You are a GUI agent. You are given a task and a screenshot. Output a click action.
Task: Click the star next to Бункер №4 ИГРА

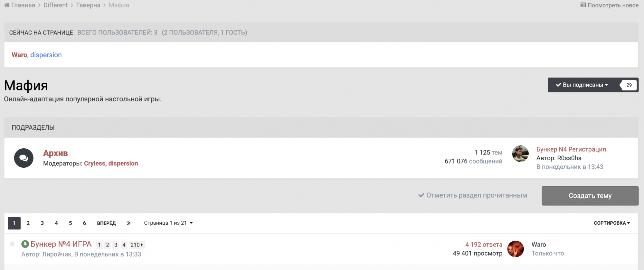coord(12,244)
